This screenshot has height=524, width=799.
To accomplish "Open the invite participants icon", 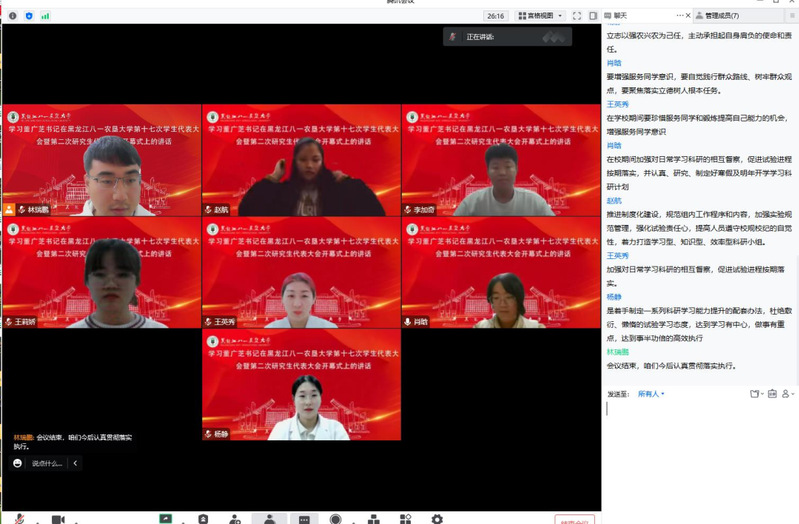I will 234,519.
